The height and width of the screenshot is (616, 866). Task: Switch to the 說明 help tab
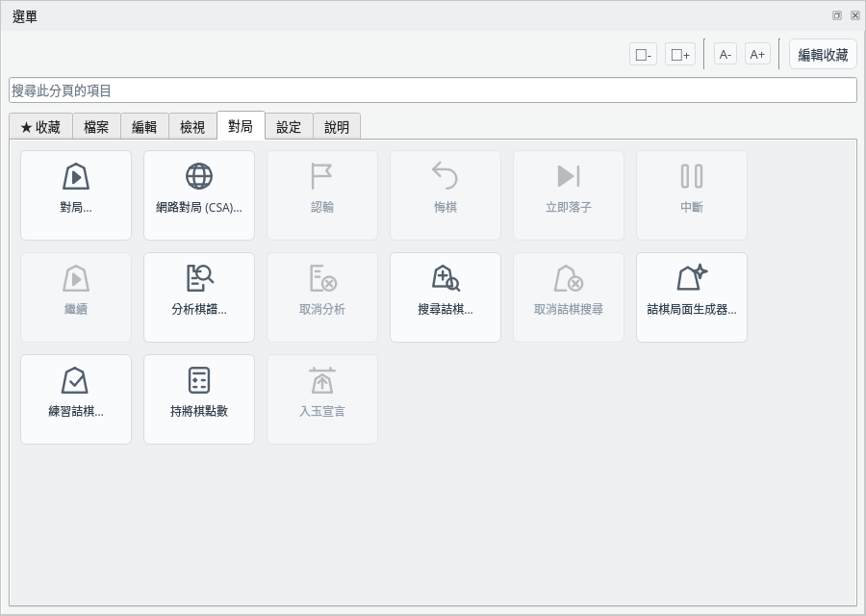coord(337,126)
